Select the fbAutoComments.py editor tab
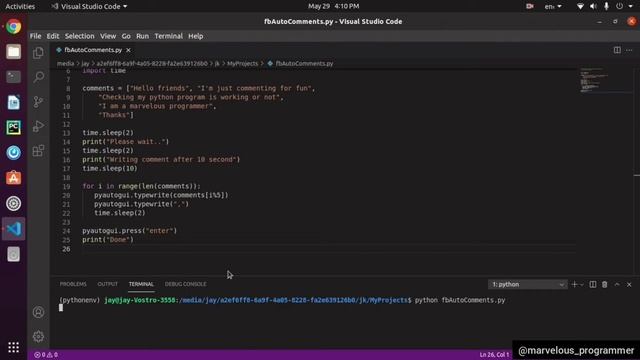The image size is (640, 360). point(94,50)
